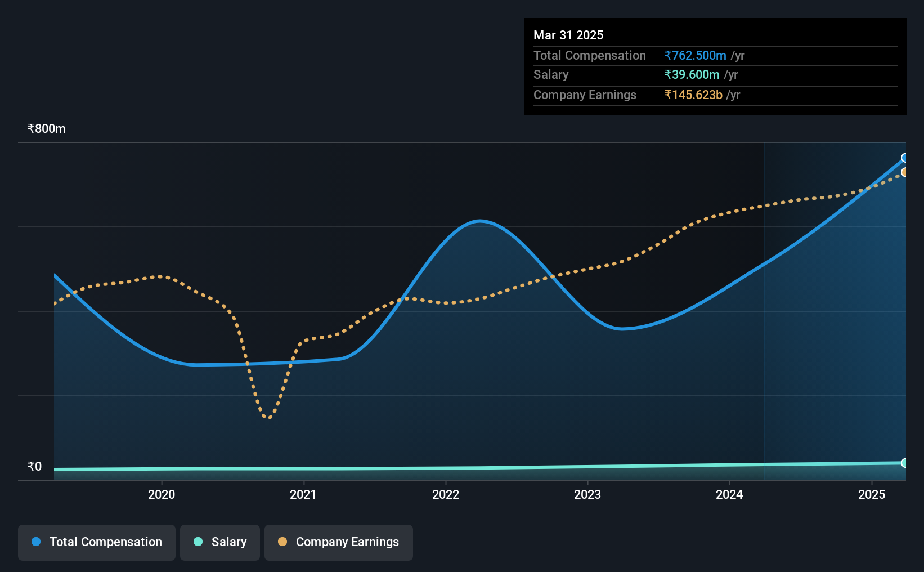Click the teal Salary endpoint marker
The image size is (924, 572).
(x=905, y=463)
